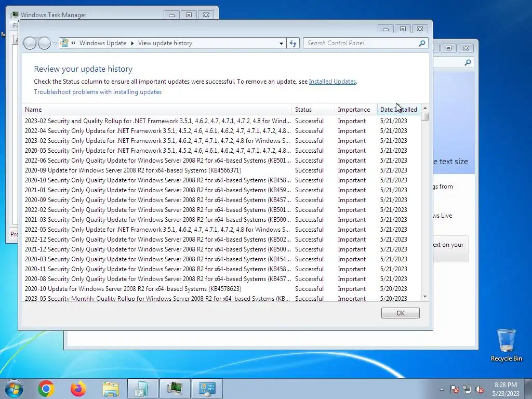Select the 2020-11 Security Only Quality Update row

[x=221, y=269]
